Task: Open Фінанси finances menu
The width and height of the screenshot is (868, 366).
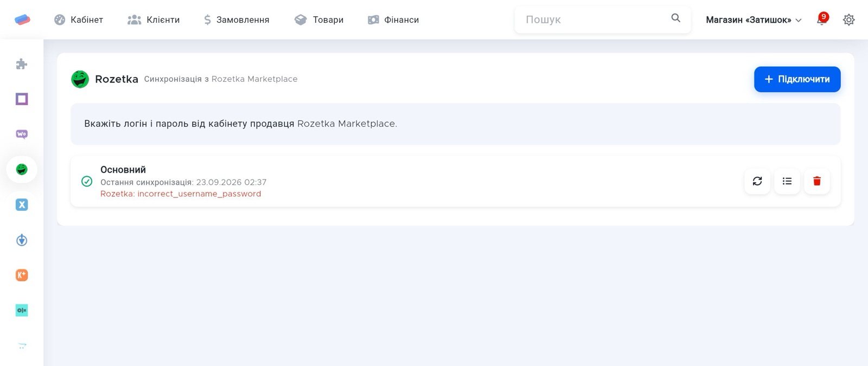Action: pos(393,20)
